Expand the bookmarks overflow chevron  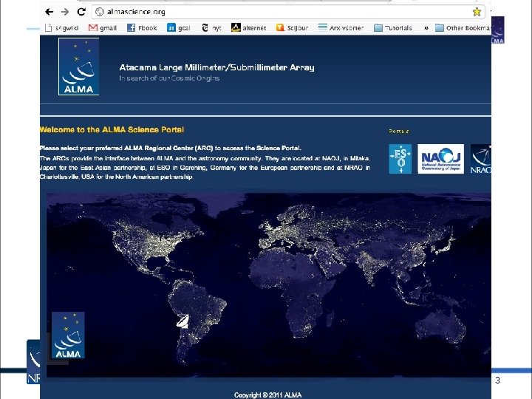pos(426,28)
